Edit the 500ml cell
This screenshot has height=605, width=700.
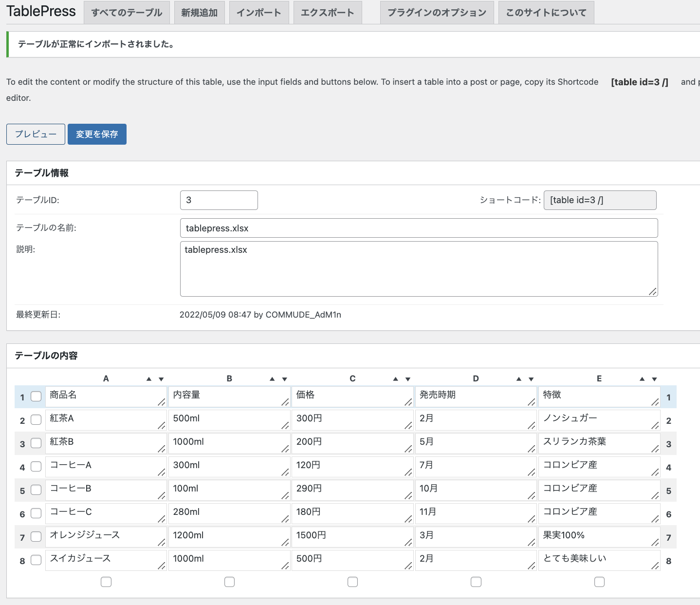pos(229,420)
